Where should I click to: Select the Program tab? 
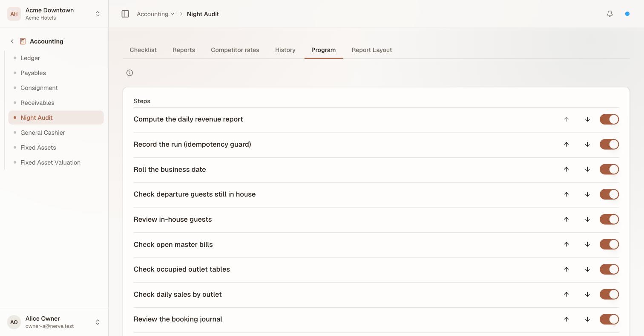coord(323,50)
